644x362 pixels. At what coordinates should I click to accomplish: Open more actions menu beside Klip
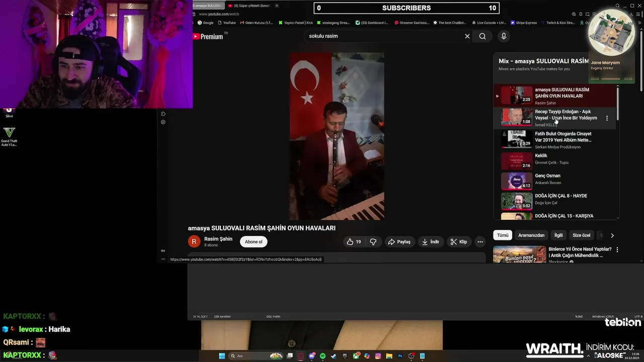pos(480,242)
